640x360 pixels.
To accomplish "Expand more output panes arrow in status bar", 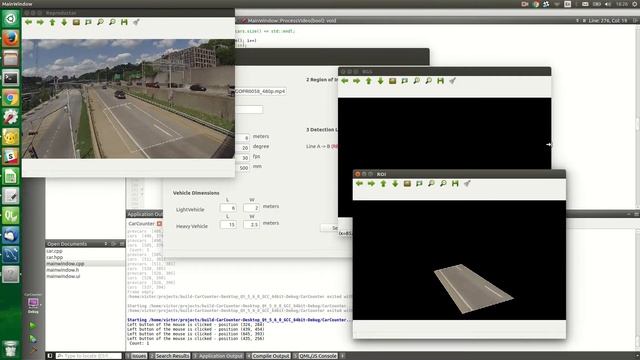I will pos(342,356).
